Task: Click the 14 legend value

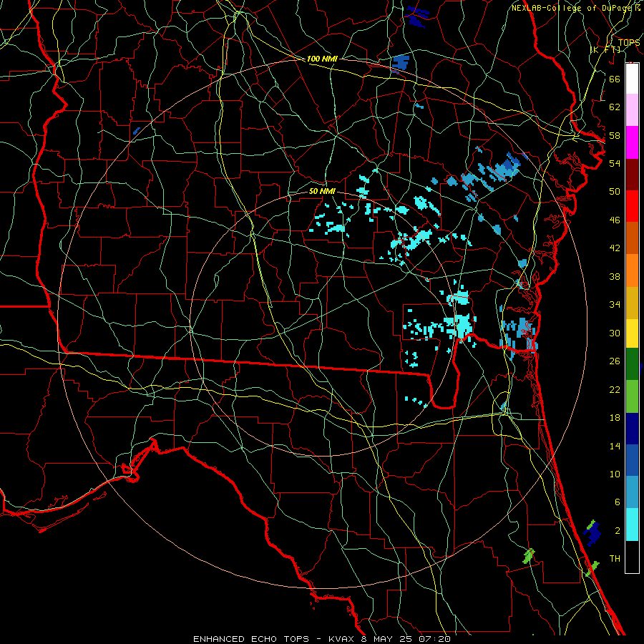Action: click(615, 446)
